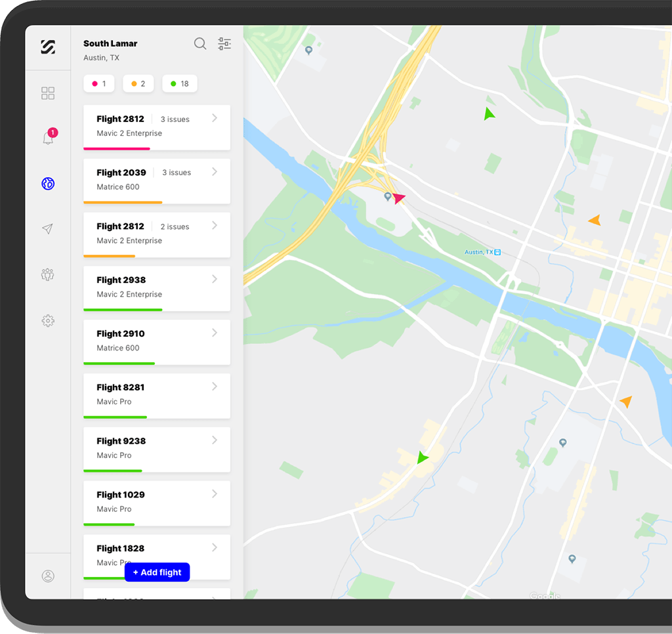Image resolution: width=672 pixels, height=634 pixels.
Task: Select Flight 2910 Matrice 600 card
Action: (156, 341)
